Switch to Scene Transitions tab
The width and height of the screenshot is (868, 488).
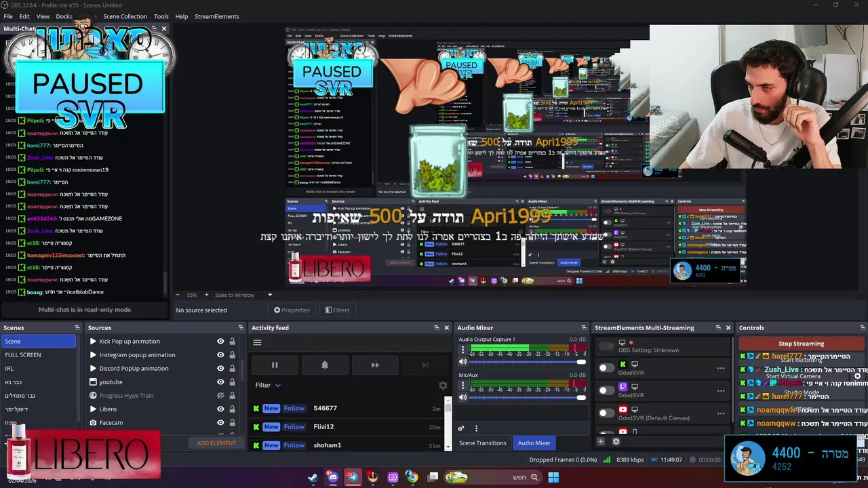tap(483, 443)
